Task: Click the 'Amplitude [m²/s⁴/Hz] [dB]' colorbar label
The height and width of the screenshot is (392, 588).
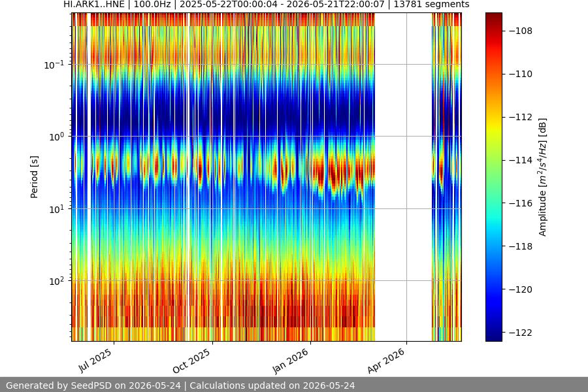Action: 543,177
